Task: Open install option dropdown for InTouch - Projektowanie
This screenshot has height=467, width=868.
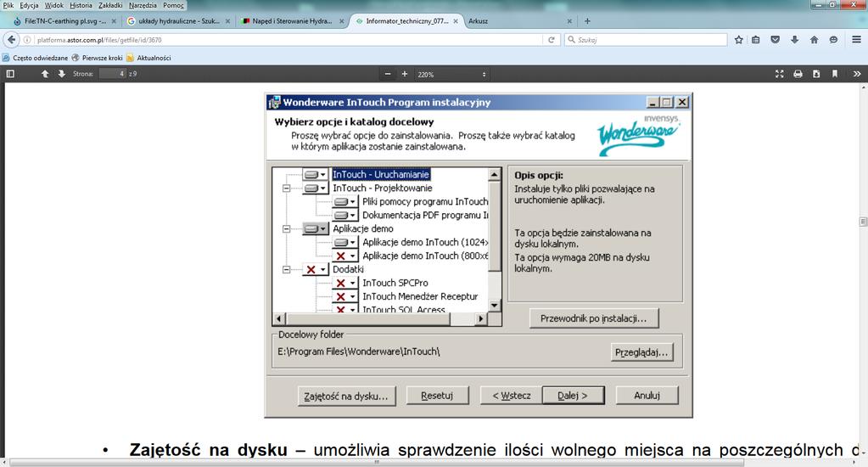Action: point(316,188)
